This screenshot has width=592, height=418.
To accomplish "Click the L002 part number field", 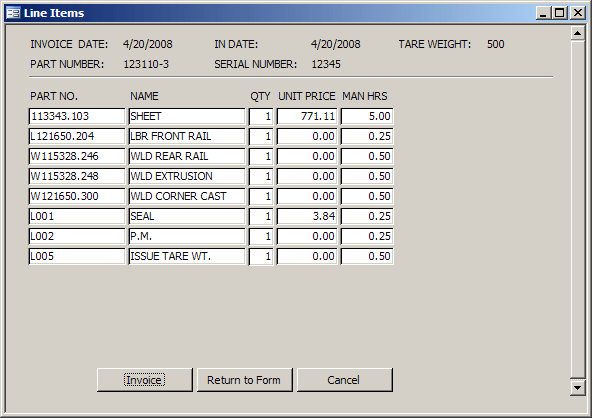I will 77,236.
